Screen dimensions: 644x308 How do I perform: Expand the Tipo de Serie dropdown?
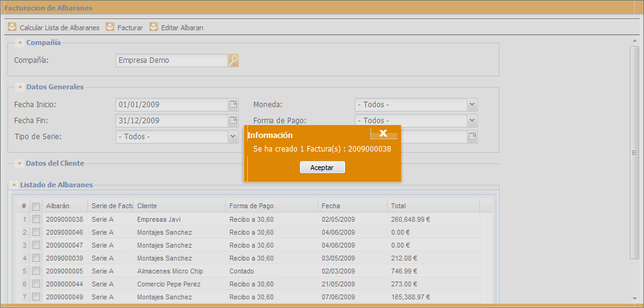coord(233,137)
